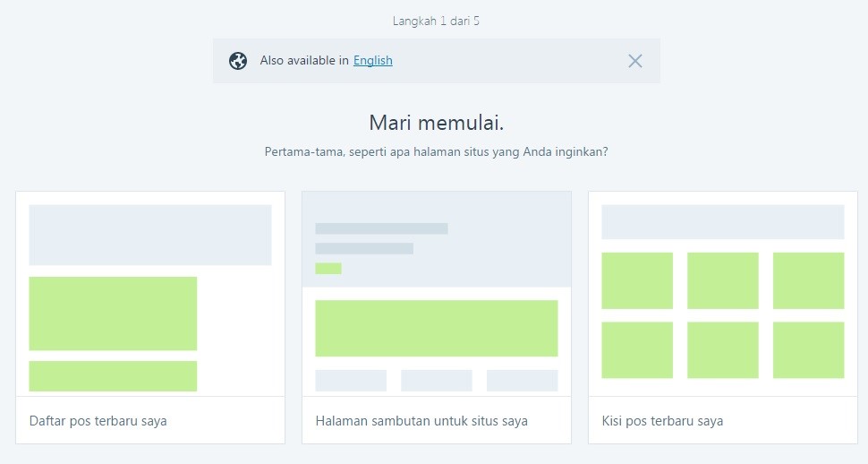This screenshot has height=464, width=868.
Task: Click the grey header bar in the grid layout preview
Action: [722, 222]
